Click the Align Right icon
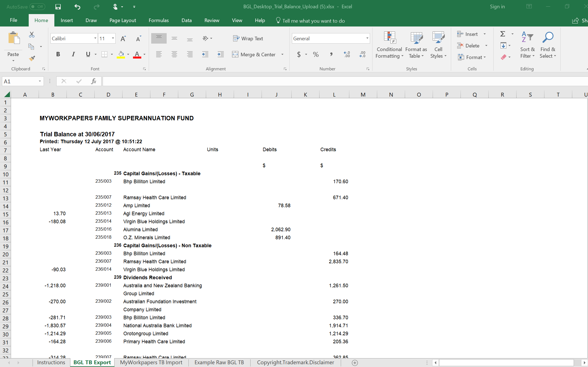 tap(190, 54)
